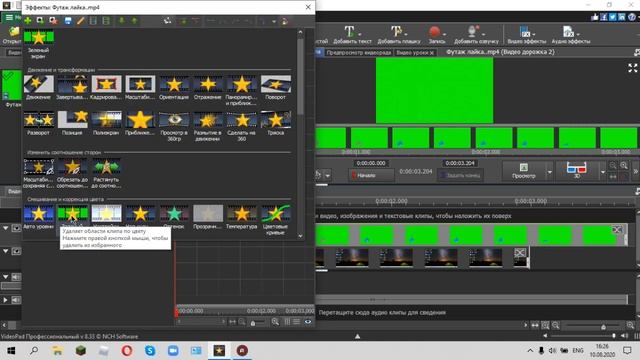The image size is (640, 360).
Task: Open the Opera browser in taskbar
Action: pos(127,351)
